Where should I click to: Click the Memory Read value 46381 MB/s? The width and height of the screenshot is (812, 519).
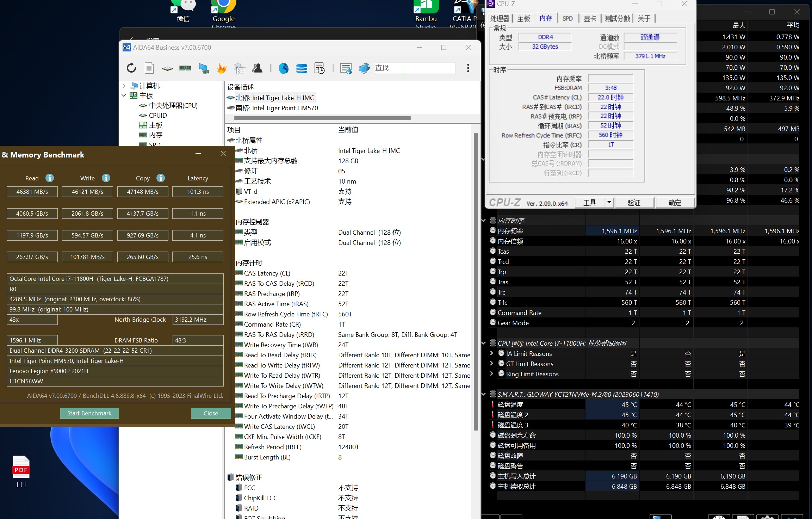click(32, 192)
